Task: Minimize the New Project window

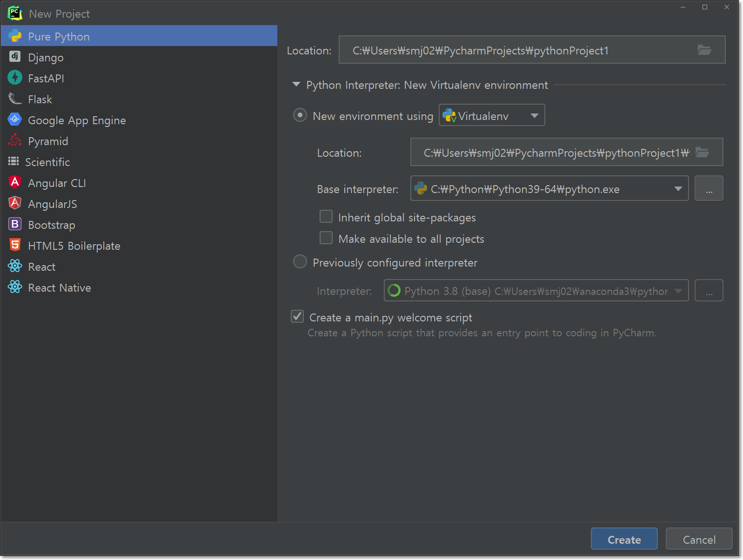Action: coord(683,7)
